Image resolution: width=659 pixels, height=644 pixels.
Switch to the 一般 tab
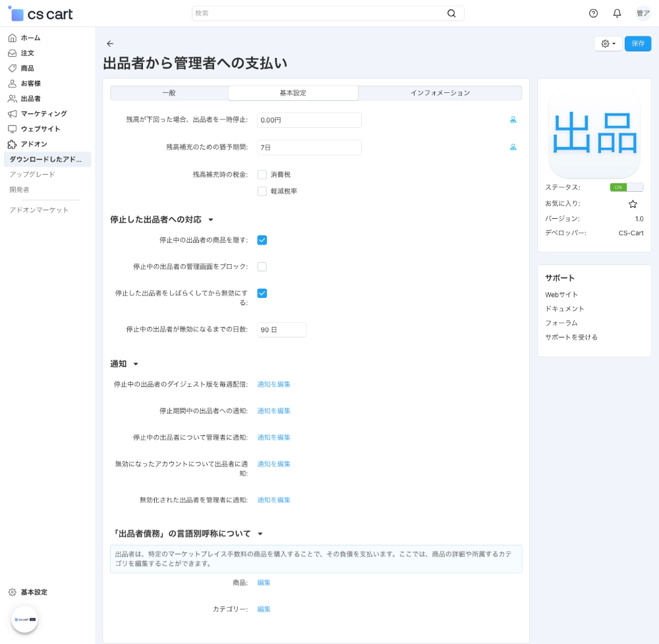[x=169, y=93]
